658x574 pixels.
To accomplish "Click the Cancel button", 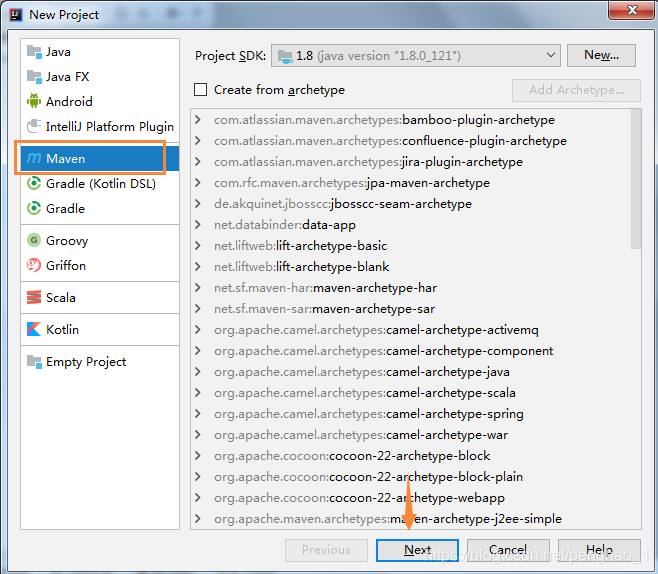I will click(x=508, y=550).
